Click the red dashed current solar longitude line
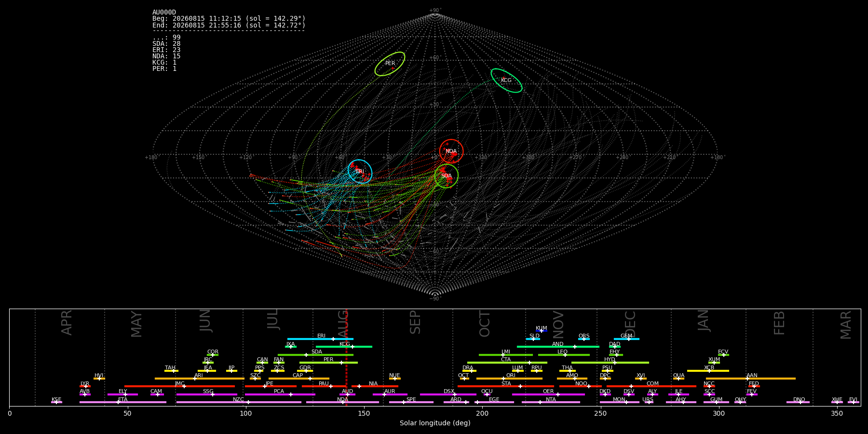868x434 pixels. click(346, 357)
